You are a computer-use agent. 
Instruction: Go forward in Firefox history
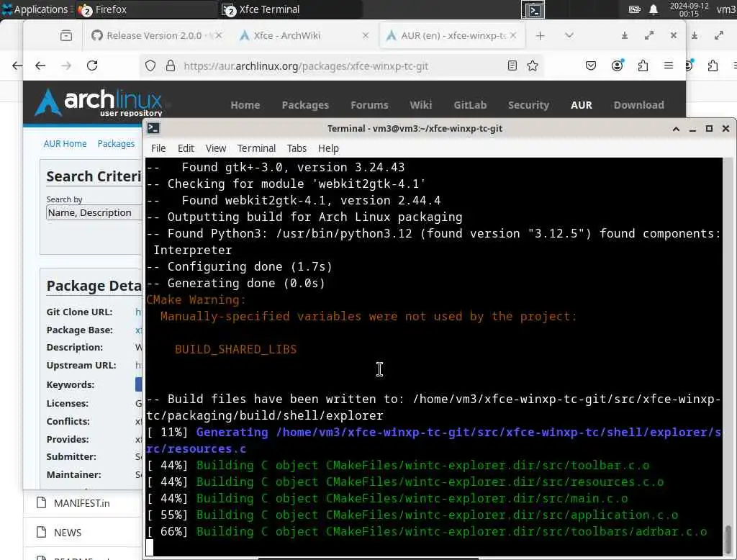click(x=66, y=66)
